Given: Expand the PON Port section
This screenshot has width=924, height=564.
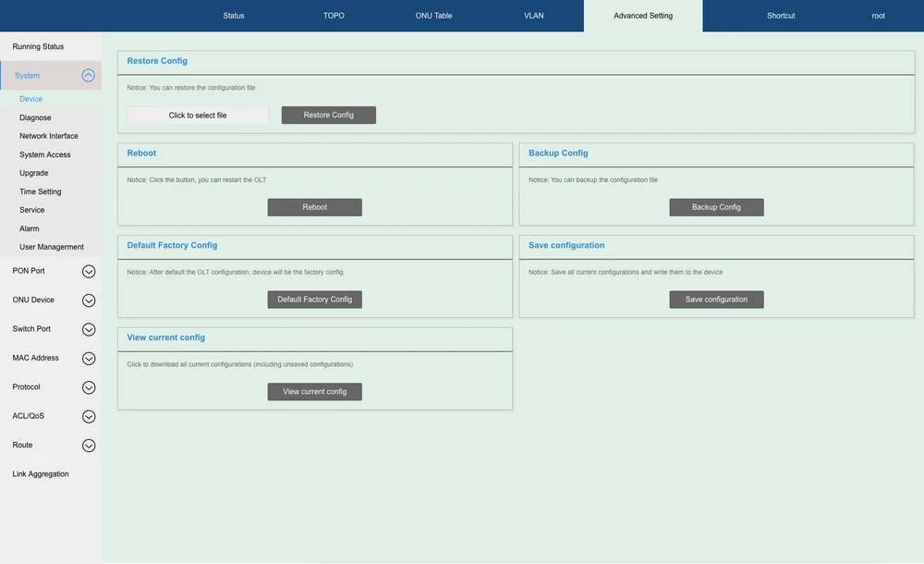Looking at the screenshot, I should (89, 272).
